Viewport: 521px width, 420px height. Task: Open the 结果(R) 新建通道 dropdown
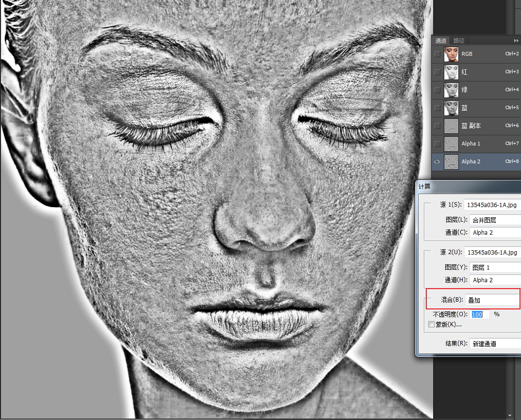[495, 344]
